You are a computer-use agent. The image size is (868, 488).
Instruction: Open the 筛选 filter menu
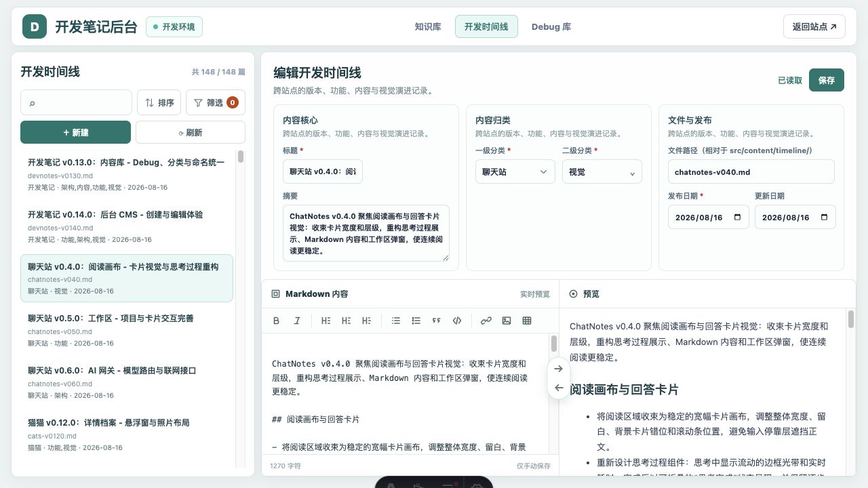(x=216, y=102)
